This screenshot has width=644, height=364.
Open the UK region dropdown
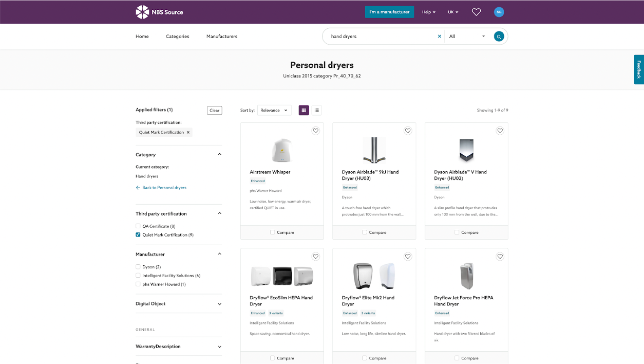[453, 12]
